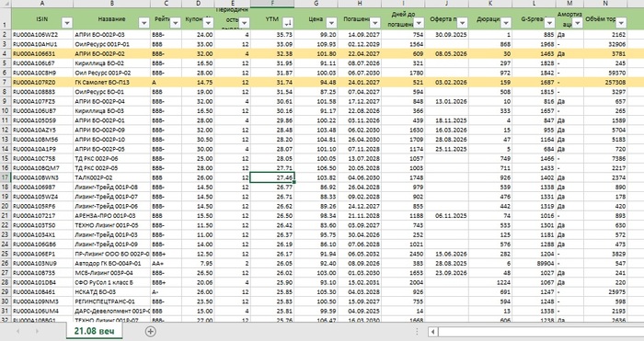This screenshot has height=341, width=644.
Task: Click the previous sheet navigation arrow
Action: coord(17,331)
